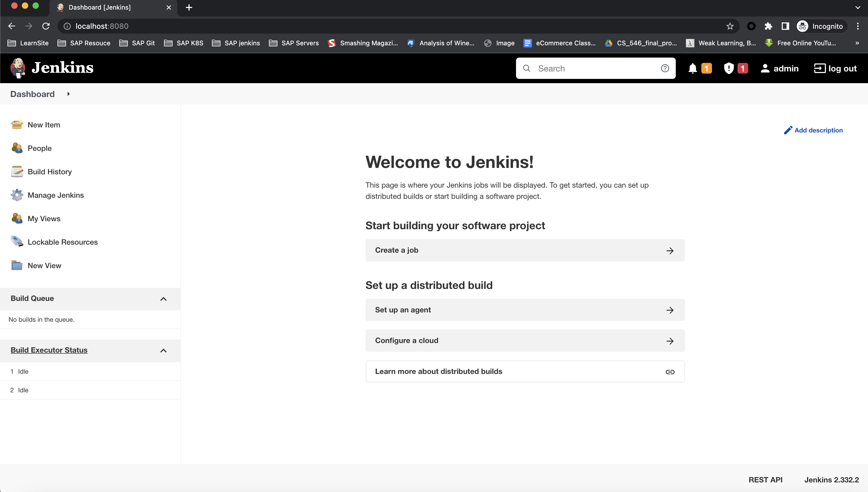This screenshot has height=492, width=868.
Task: Open the SAP Servers bookmarks folder
Action: 294,43
